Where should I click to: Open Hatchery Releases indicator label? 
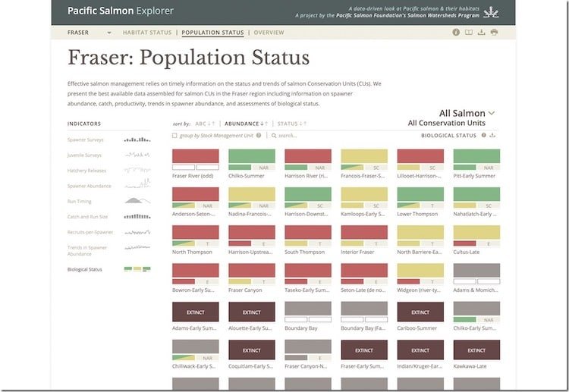(x=86, y=171)
